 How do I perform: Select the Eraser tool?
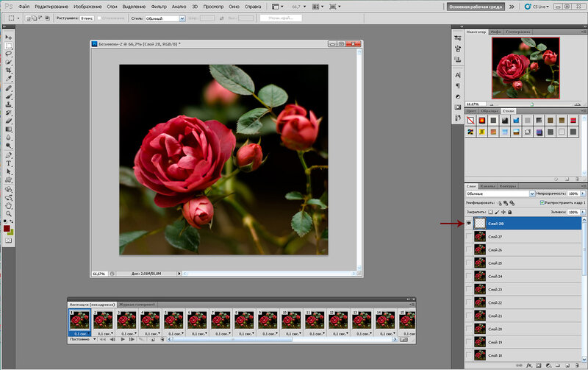point(8,121)
